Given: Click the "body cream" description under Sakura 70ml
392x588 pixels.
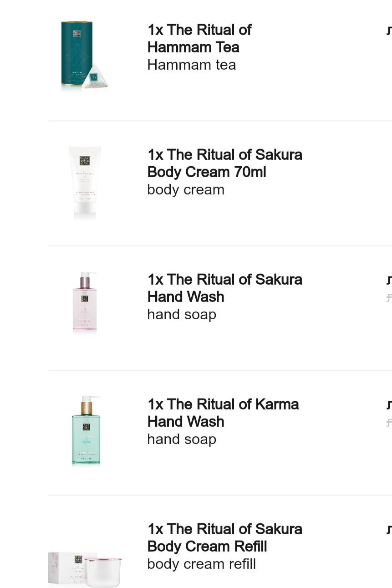Looking at the screenshot, I should pyautogui.click(x=186, y=190).
